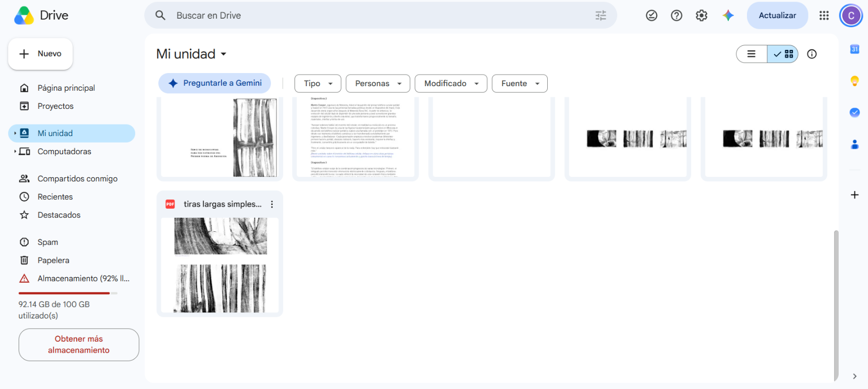Open Contacts in the side panel
The height and width of the screenshot is (389, 868).
point(854,144)
